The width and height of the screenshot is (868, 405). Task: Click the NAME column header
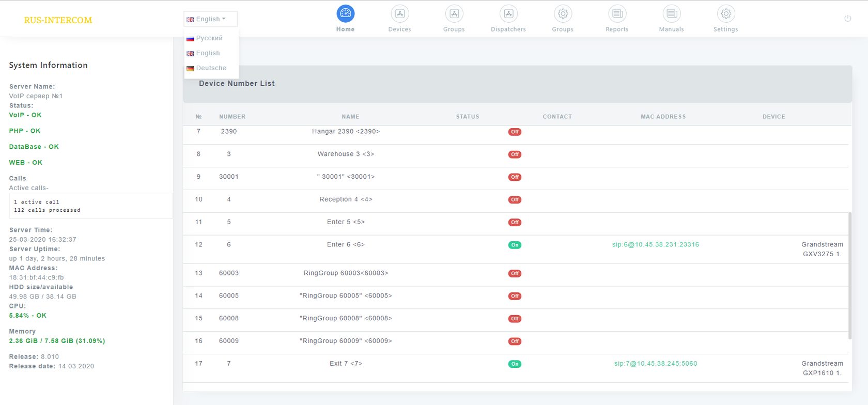click(x=350, y=117)
